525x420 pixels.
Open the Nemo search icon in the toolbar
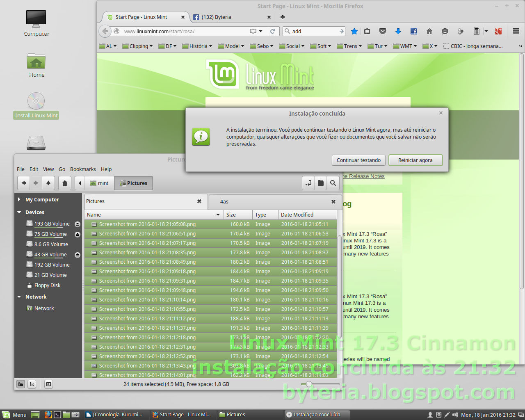(x=333, y=183)
